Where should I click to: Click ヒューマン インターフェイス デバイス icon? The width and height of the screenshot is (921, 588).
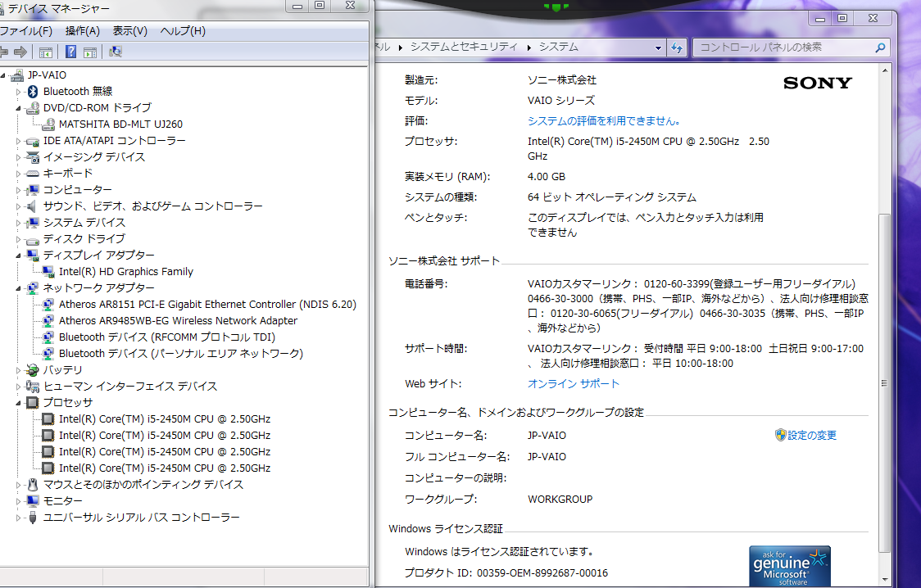[33, 387]
